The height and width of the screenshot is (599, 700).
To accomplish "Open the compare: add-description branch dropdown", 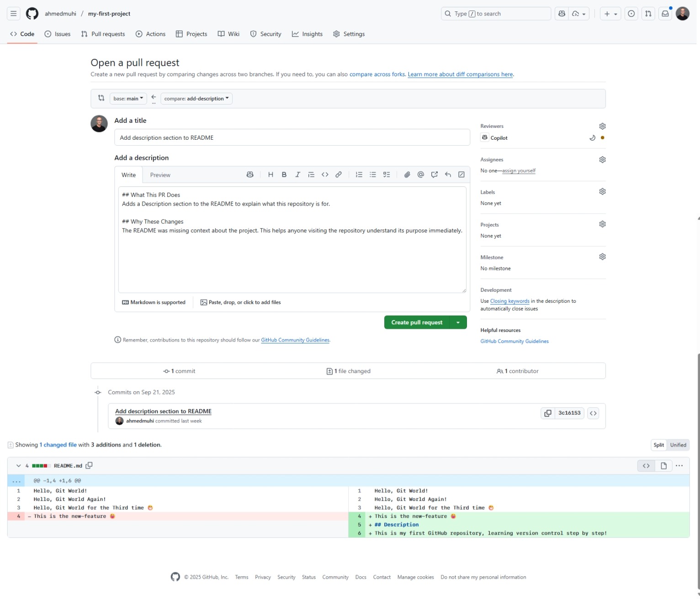I will point(196,99).
